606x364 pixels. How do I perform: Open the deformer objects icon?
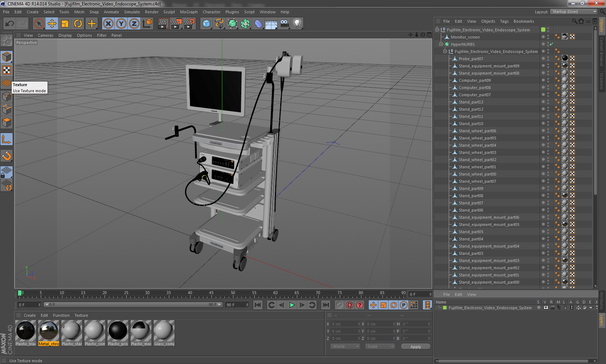pos(259,24)
